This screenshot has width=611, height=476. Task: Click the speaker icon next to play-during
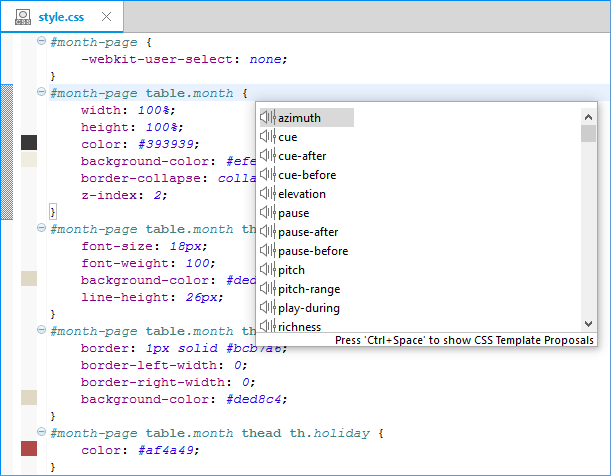coord(267,308)
